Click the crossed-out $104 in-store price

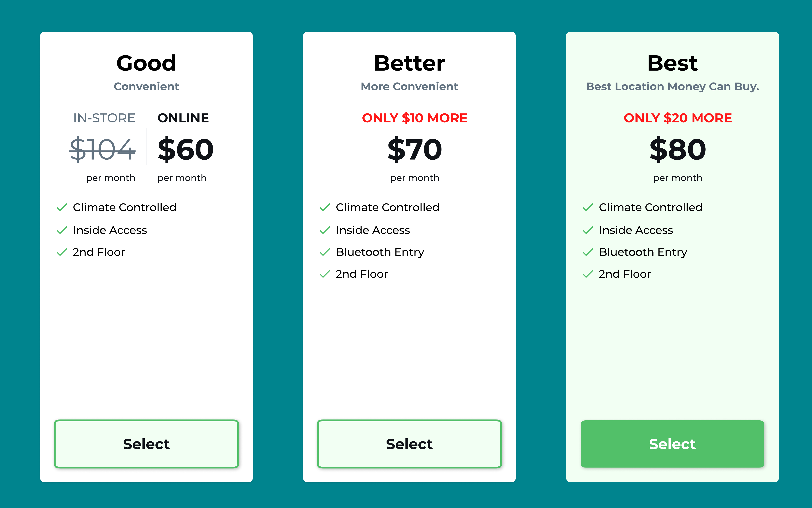(102, 149)
